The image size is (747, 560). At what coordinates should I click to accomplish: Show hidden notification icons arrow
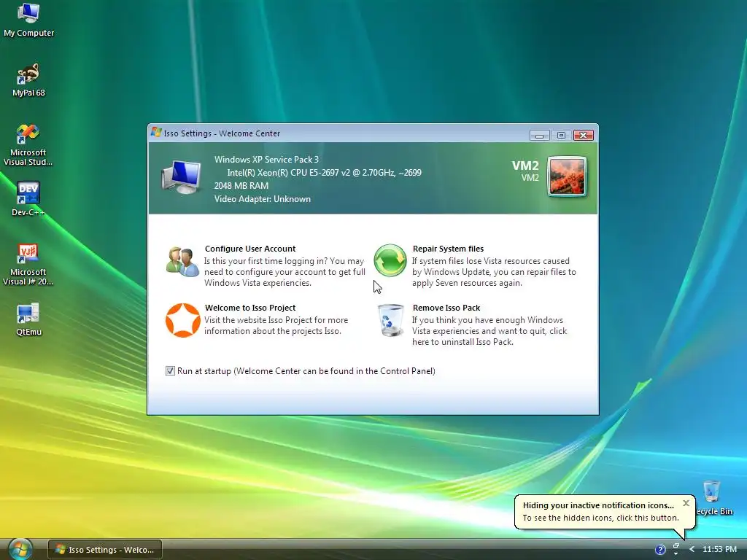click(x=692, y=550)
